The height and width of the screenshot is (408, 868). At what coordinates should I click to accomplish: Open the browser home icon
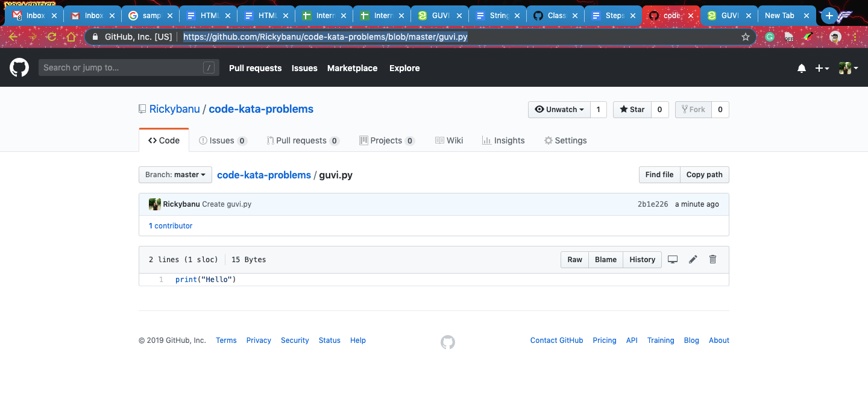71,37
